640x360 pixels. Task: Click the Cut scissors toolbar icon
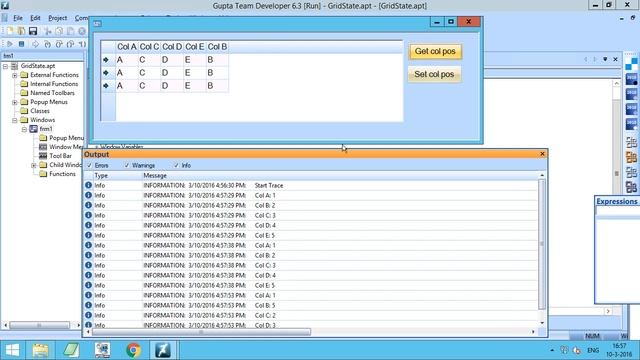48,31
